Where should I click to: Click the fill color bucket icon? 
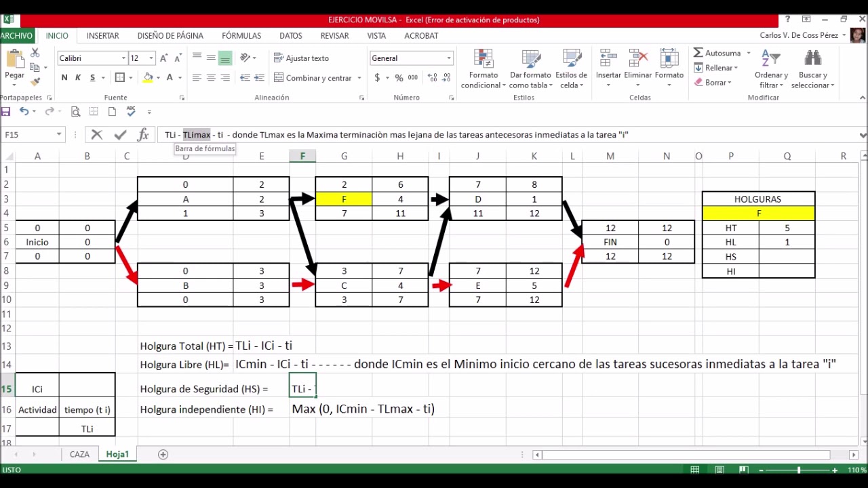pyautogui.click(x=148, y=78)
